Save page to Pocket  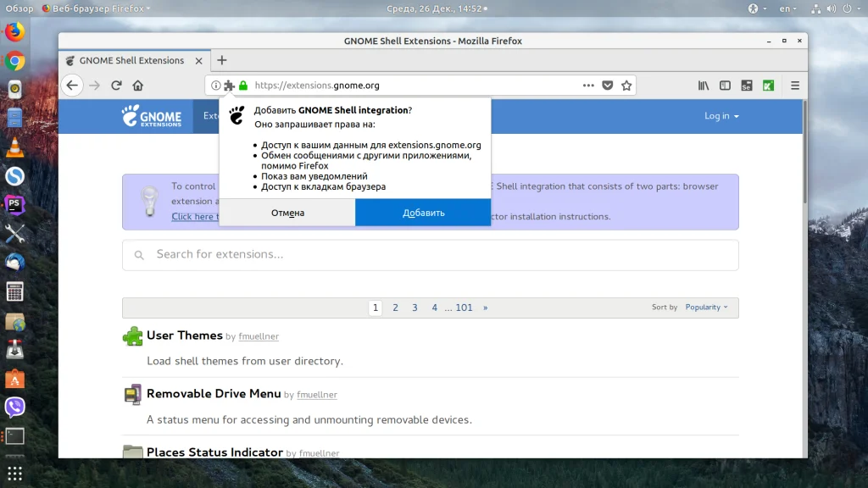click(x=608, y=86)
